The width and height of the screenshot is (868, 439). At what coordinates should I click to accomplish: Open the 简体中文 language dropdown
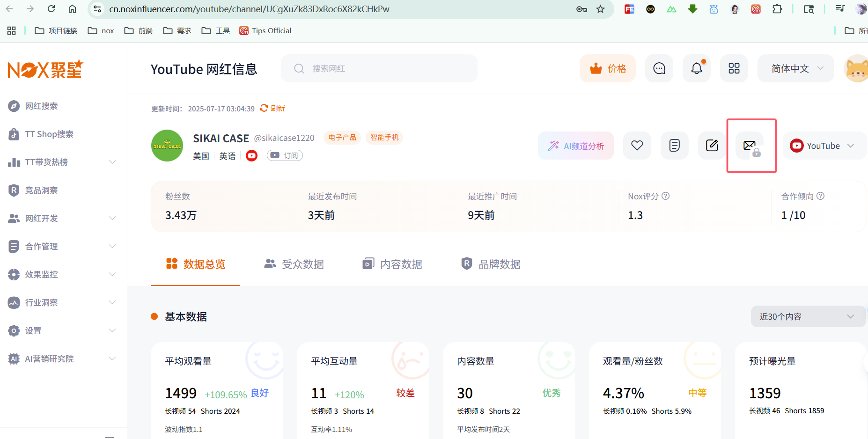click(796, 68)
